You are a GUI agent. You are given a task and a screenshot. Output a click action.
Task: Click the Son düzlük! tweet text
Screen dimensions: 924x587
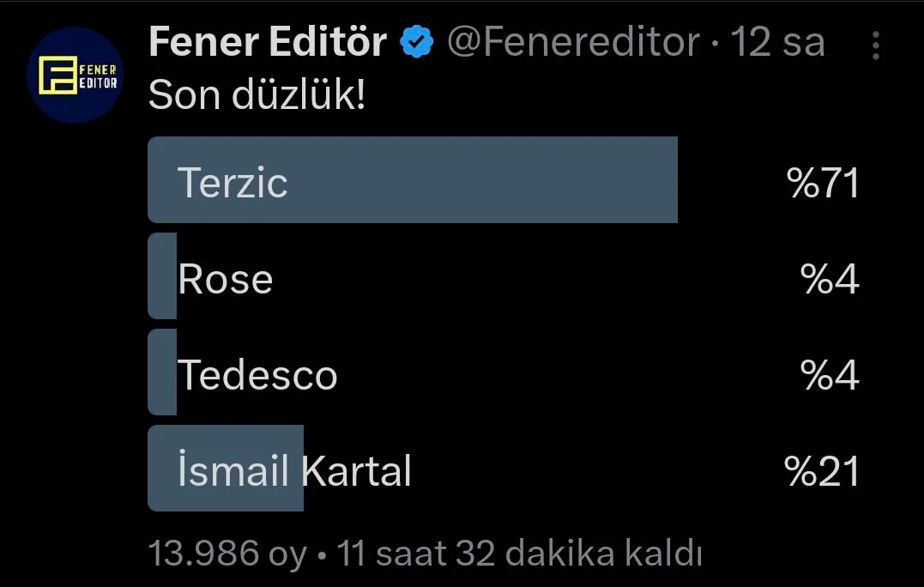(x=257, y=95)
